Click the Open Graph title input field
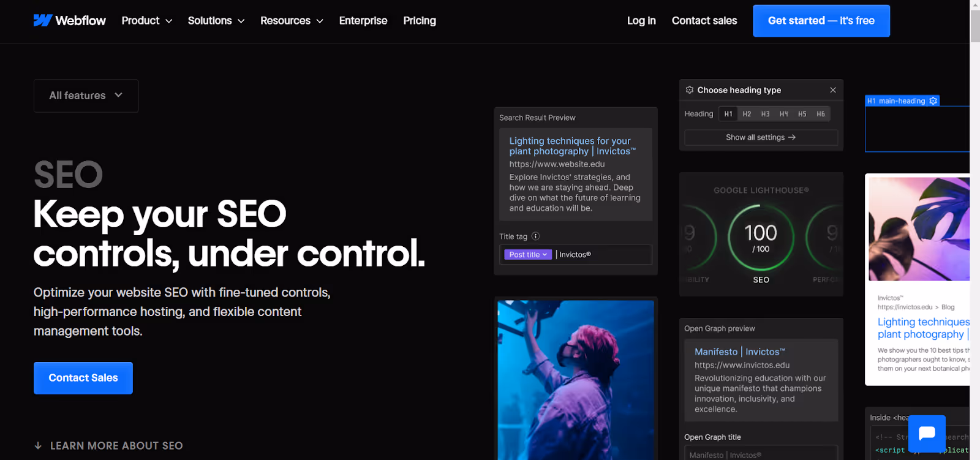Viewport: 980px width, 460px height. click(x=761, y=454)
